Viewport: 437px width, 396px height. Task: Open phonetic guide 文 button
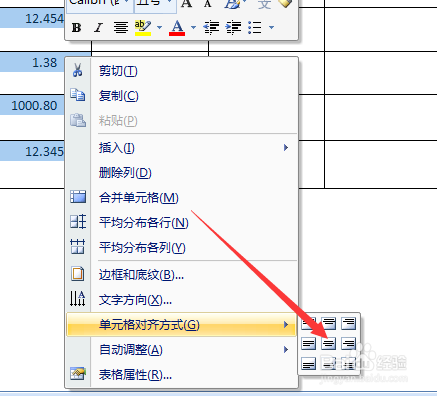tap(264, 5)
